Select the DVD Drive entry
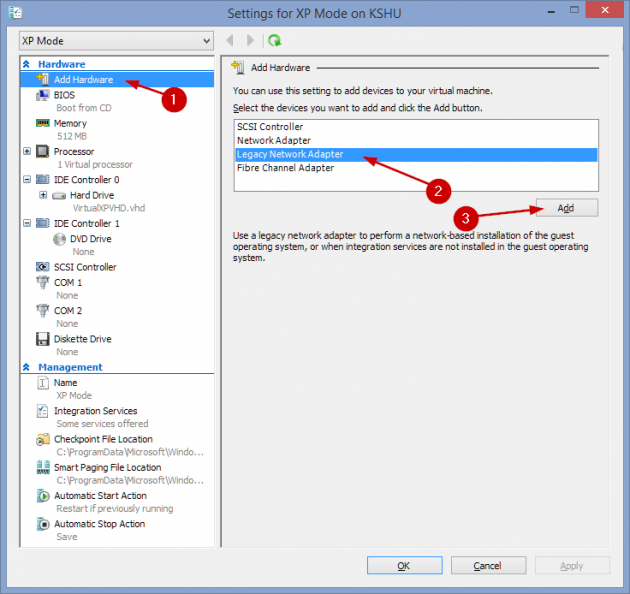Image resolution: width=630 pixels, height=594 pixels. click(91, 239)
